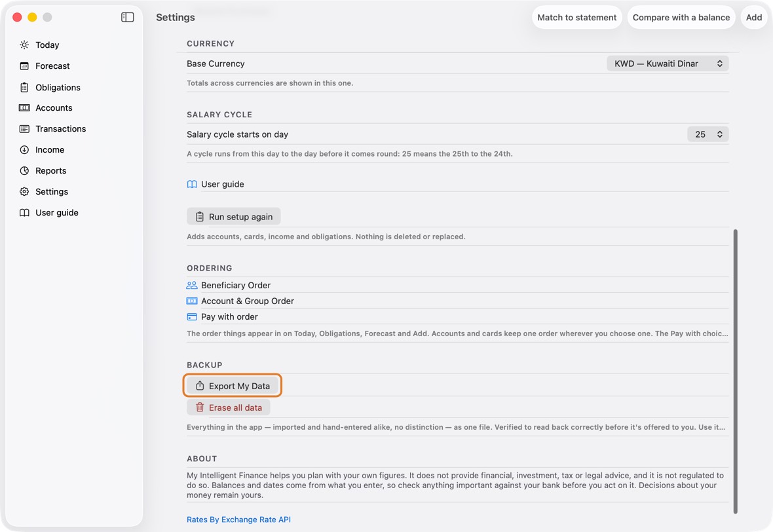
Task: Click the clipboard icon on Run setup again
Action: (200, 216)
